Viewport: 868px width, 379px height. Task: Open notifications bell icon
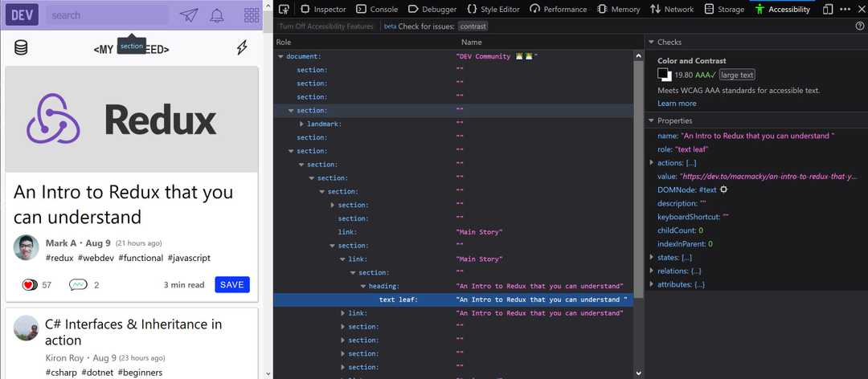(x=217, y=15)
